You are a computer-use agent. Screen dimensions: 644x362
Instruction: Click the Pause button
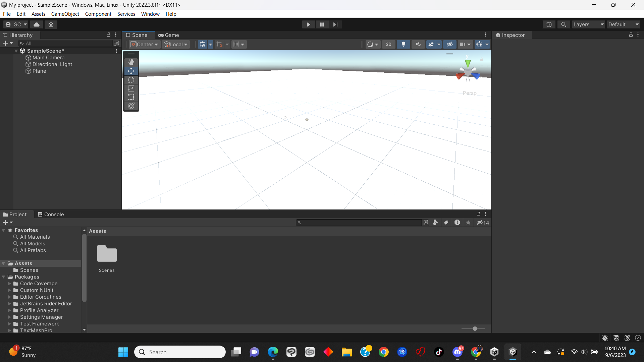click(x=322, y=24)
